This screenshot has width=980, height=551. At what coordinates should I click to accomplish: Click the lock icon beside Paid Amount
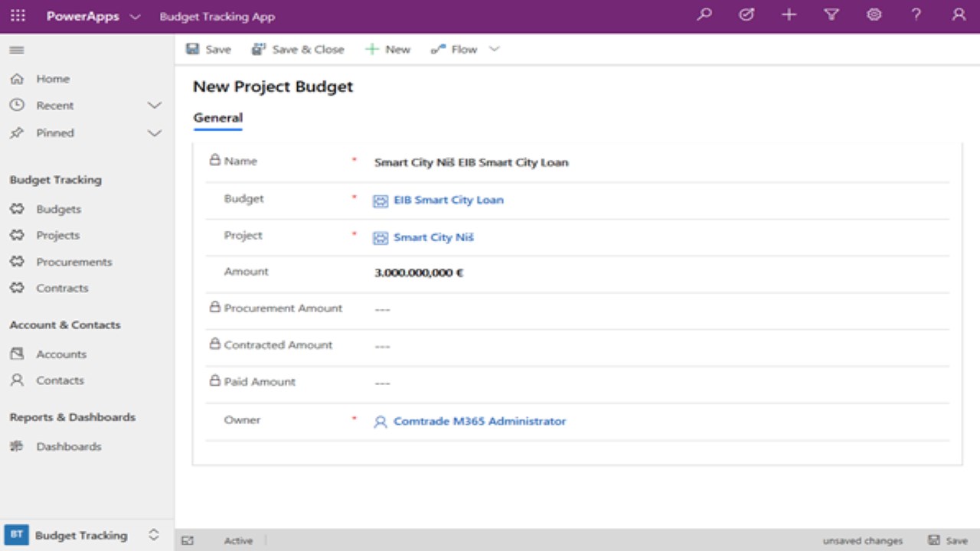click(x=215, y=380)
